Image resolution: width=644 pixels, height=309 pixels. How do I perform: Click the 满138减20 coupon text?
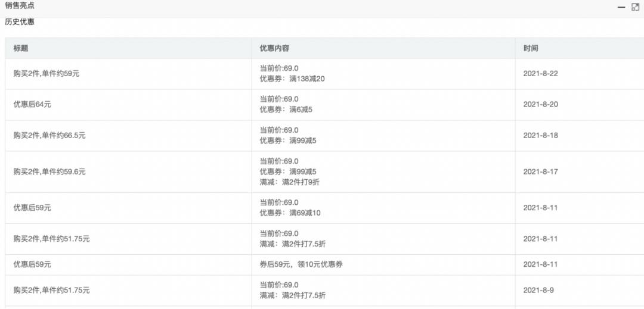point(306,79)
